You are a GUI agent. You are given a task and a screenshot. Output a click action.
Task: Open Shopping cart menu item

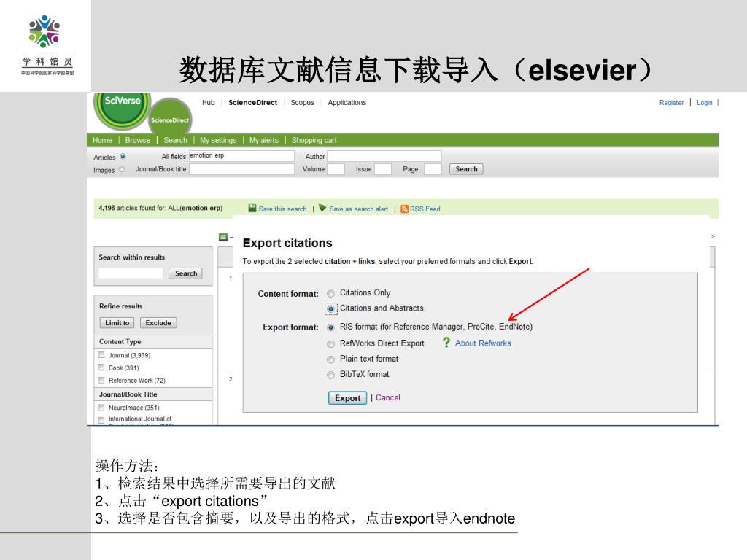point(314,140)
